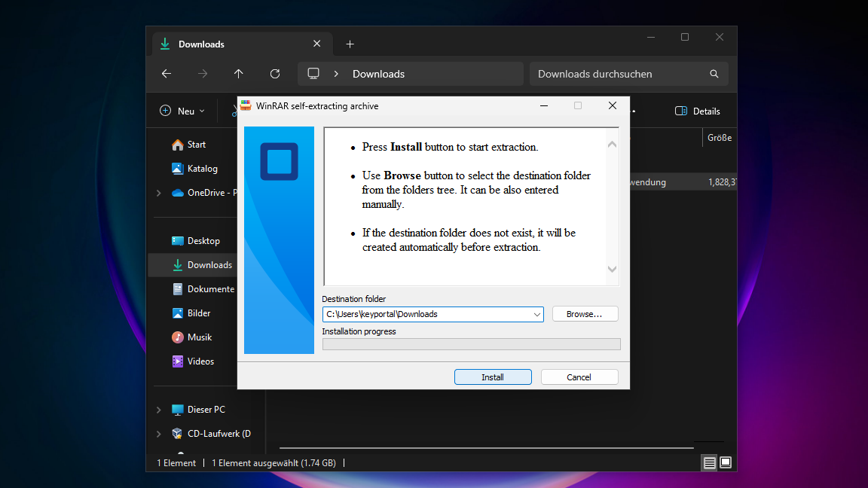868x488 pixels.
Task: Click the Downloads durchsuchen search field
Action: [x=618, y=74]
